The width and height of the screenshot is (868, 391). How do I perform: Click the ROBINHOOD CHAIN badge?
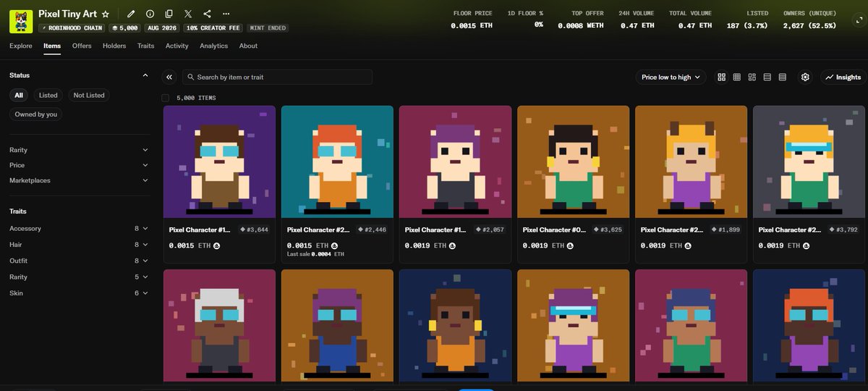[x=72, y=28]
